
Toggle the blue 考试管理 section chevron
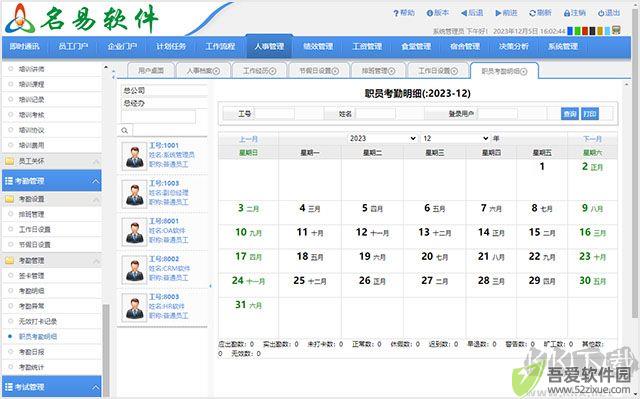click(x=95, y=387)
